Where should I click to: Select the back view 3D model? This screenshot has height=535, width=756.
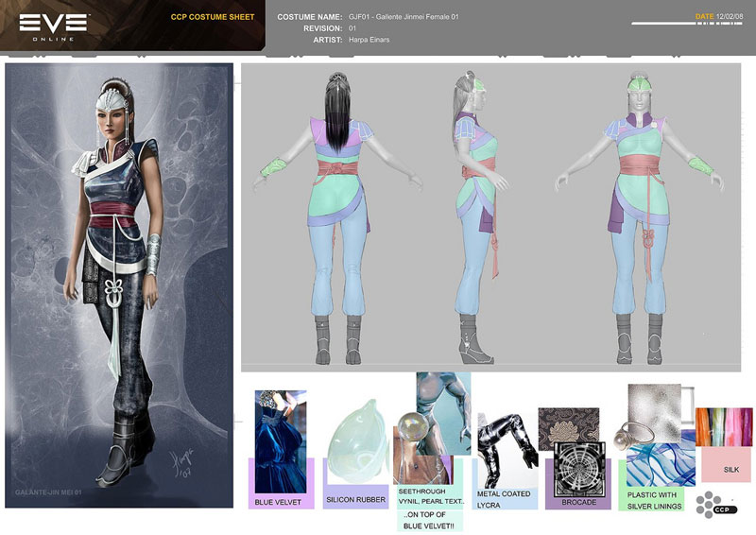[x=337, y=217]
